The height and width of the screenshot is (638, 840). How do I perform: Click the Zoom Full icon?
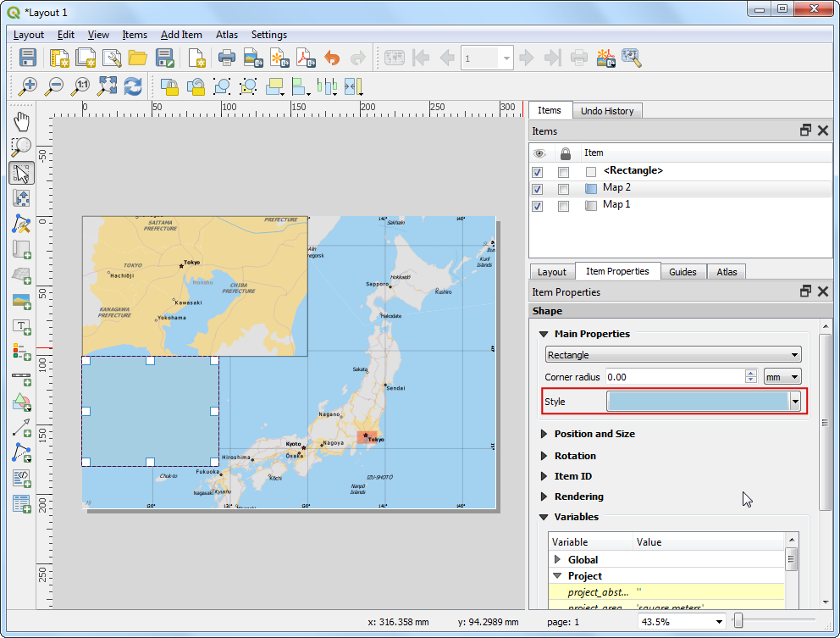(107, 86)
